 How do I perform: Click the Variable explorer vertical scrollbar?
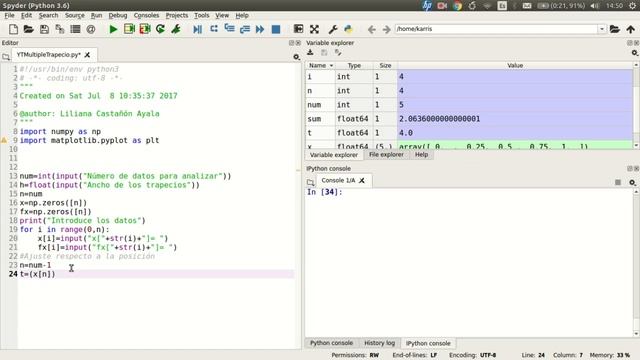[x=636, y=105]
